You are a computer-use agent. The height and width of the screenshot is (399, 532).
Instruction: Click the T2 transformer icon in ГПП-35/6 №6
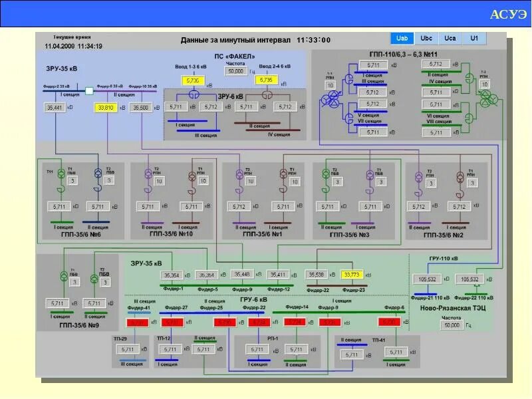tap(98, 174)
